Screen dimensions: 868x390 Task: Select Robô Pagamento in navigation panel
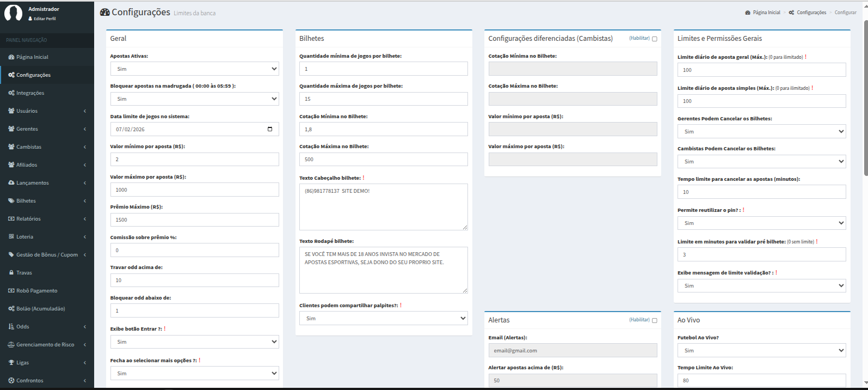point(36,291)
